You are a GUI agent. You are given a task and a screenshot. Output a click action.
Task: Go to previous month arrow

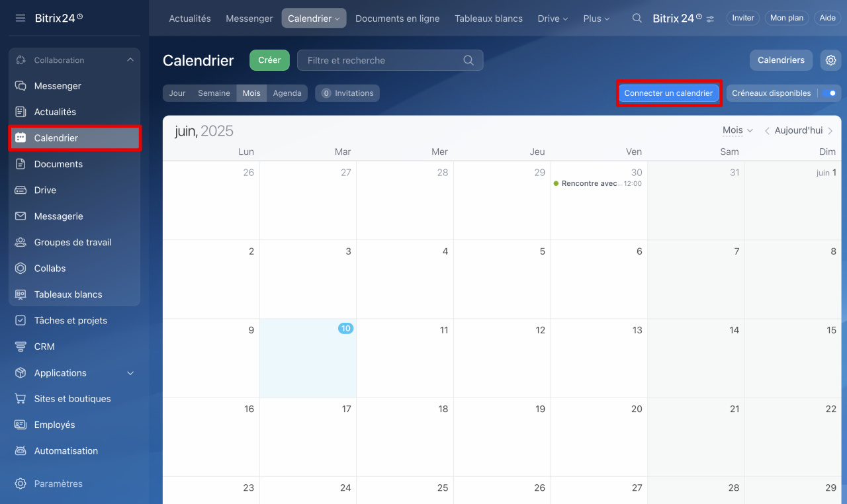pos(767,131)
